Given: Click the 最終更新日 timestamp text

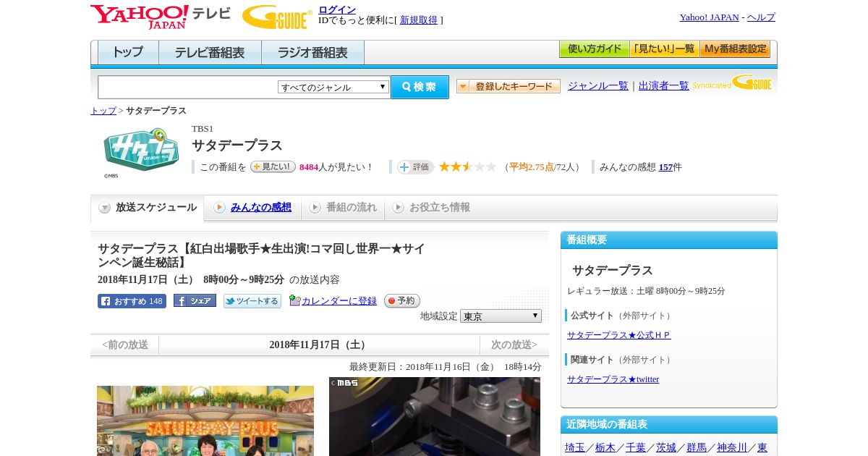Looking at the screenshot, I should (446, 367).
